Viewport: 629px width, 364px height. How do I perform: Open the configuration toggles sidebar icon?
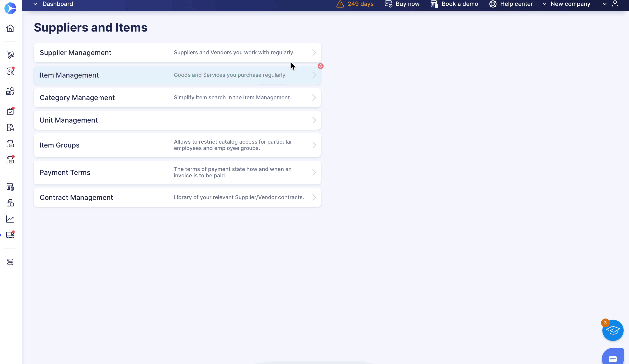(10, 262)
